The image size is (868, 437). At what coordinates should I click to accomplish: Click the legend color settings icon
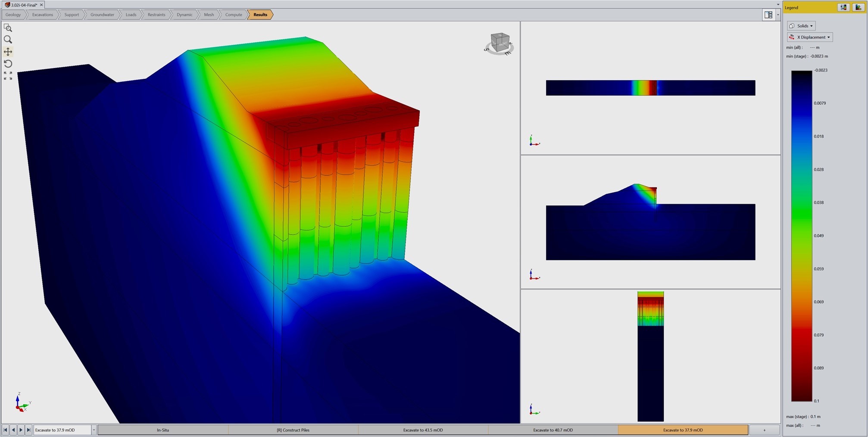coord(858,7)
